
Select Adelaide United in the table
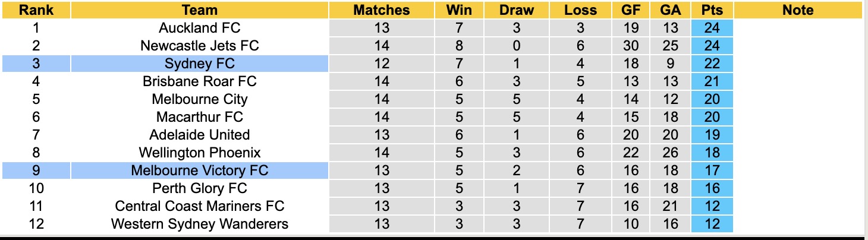(x=200, y=135)
